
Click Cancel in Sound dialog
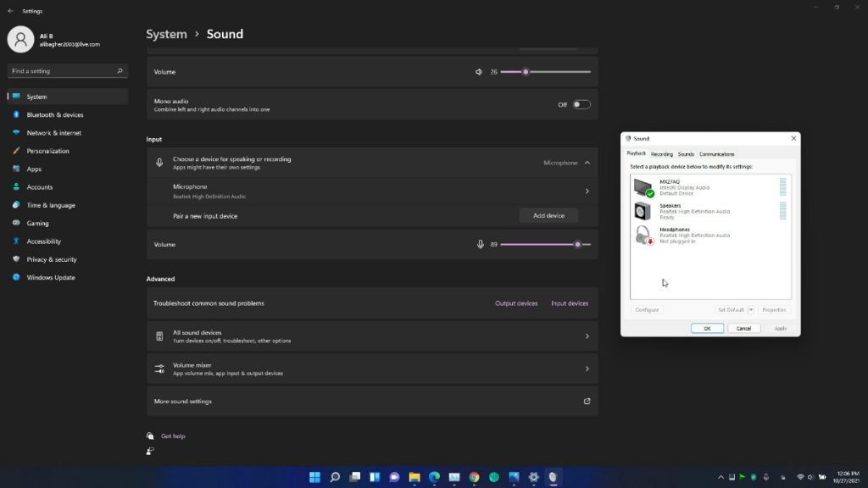pyautogui.click(x=743, y=329)
